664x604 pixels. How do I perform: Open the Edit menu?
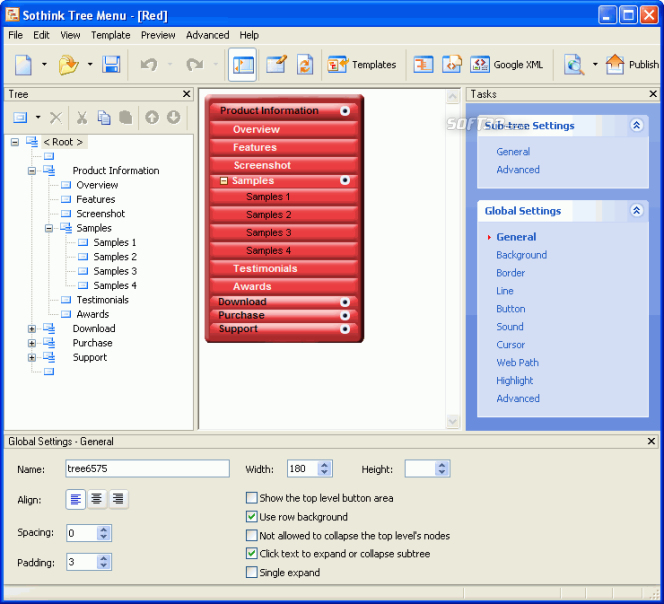point(42,35)
